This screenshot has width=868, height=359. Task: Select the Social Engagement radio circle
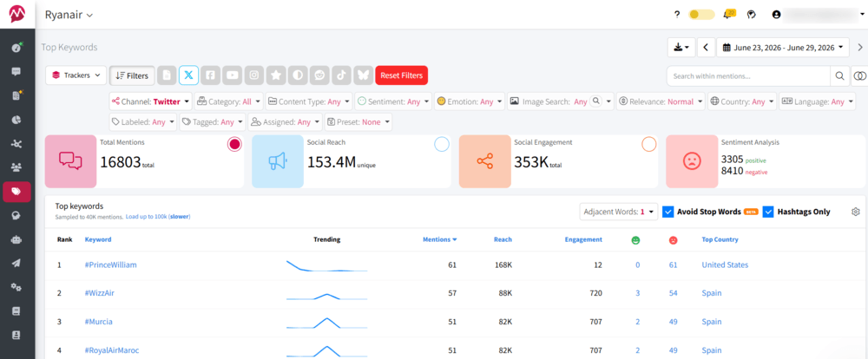click(648, 144)
